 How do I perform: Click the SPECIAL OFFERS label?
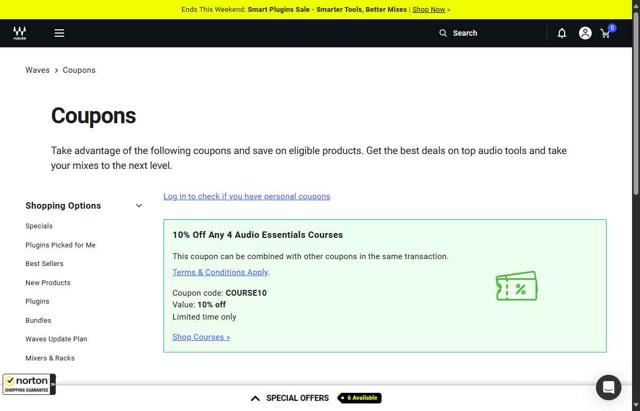pyautogui.click(x=297, y=398)
